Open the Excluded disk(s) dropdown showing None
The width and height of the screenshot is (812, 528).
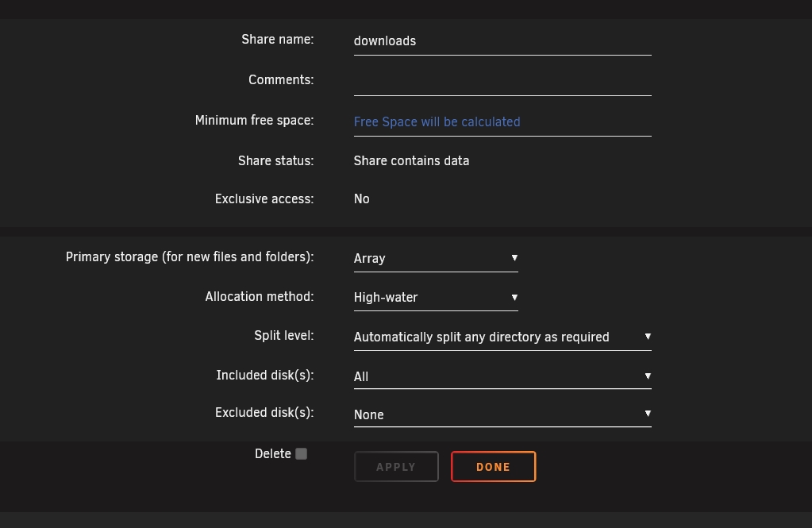pyautogui.click(x=502, y=414)
